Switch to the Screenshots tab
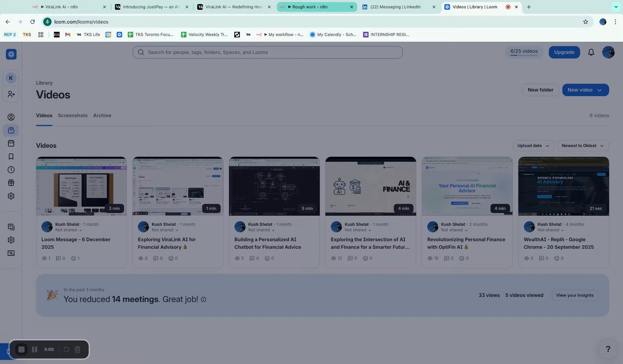The image size is (623, 364). pyautogui.click(x=73, y=115)
